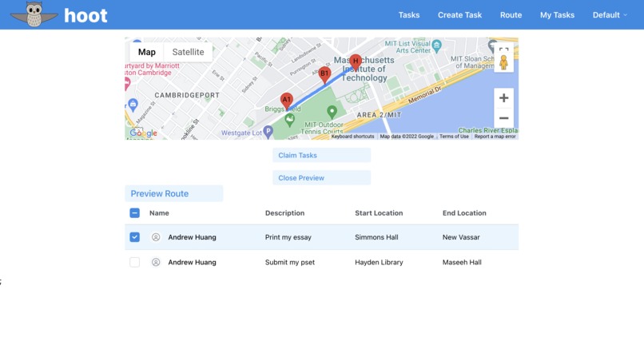
Task: Click the MIT List Visual Arts Center marker
Action: 437,46
